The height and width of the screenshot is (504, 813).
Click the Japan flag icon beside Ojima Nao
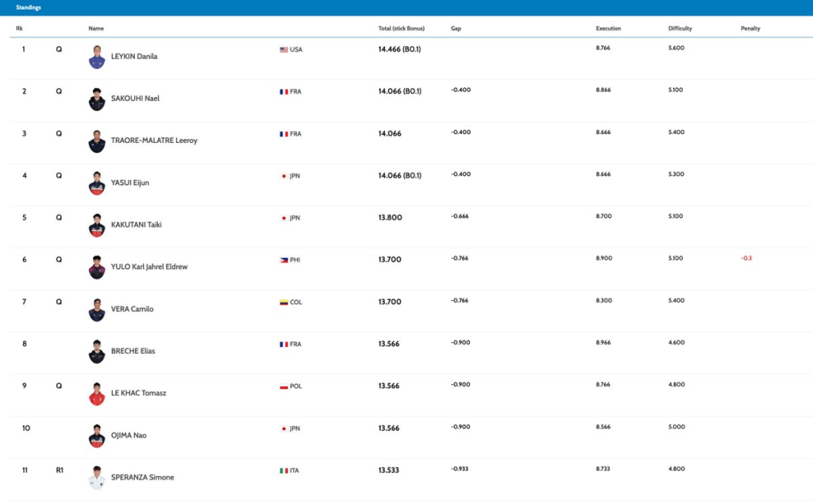(x=283, y=428)
